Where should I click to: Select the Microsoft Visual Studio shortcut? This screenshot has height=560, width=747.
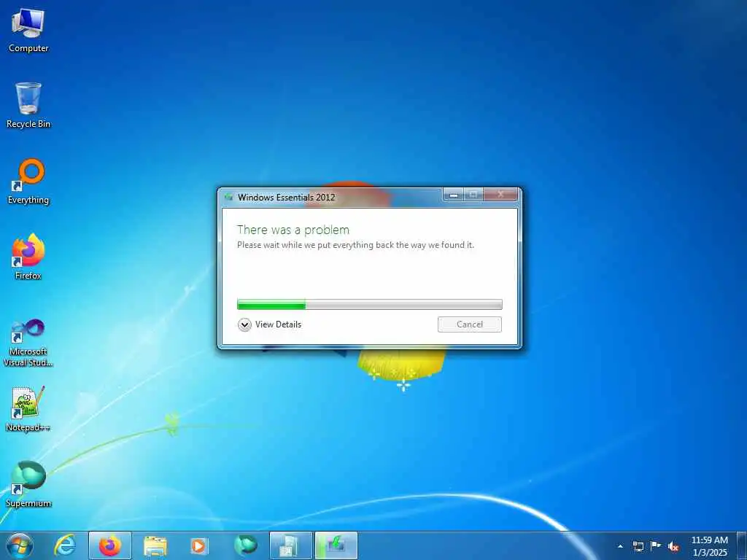pyautogui.click(x=28, y=343)
